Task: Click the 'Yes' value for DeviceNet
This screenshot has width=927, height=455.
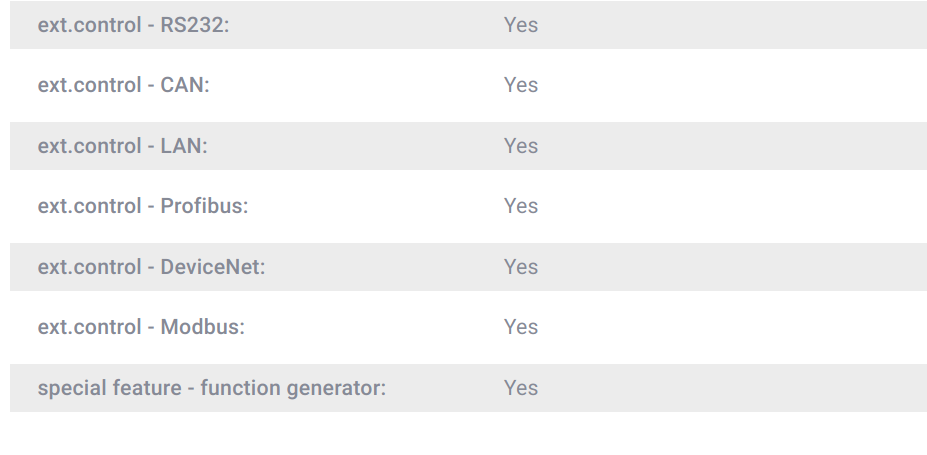Action: pos(521,267)
